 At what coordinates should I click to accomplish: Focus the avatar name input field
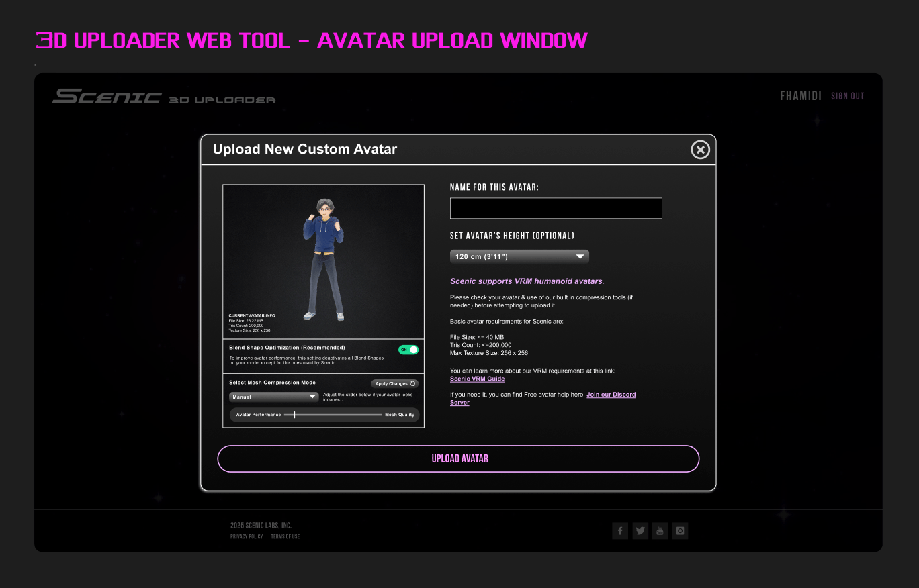(x=556, y=208)
